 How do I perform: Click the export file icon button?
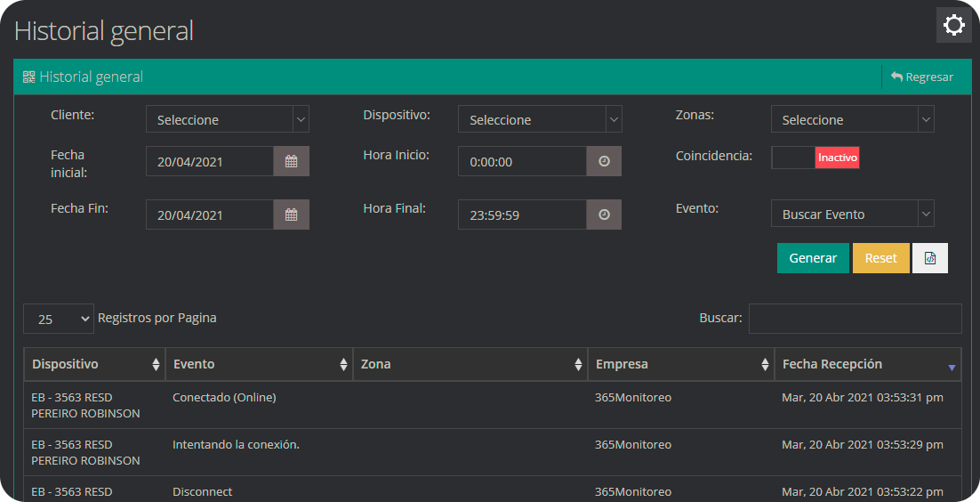(x=930, y=258)
